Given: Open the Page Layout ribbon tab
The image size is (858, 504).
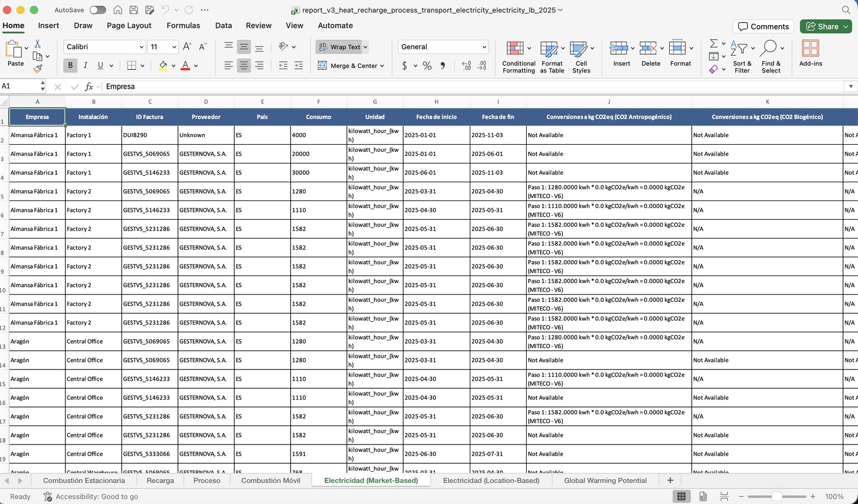Looking at the screenshot, I should tap(129, 25).
